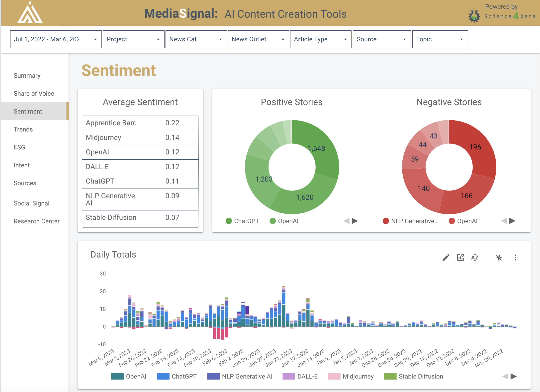Click the AZ sort icon in Daily Totals
The height and width of the screenshot is (392, 540).
[475, 258]
